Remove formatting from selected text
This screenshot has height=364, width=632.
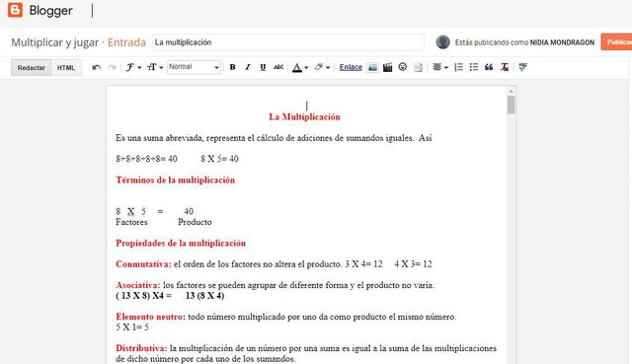505,67
